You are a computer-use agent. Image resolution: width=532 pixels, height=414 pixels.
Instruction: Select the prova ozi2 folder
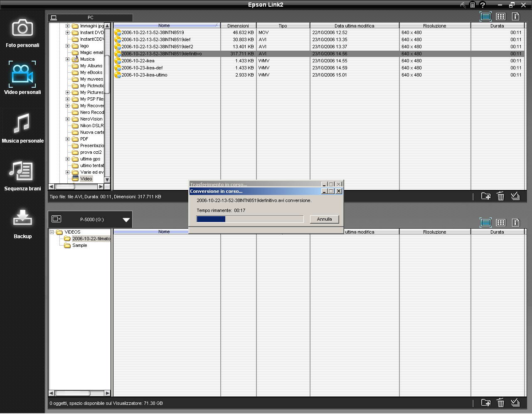pos(91,152)
